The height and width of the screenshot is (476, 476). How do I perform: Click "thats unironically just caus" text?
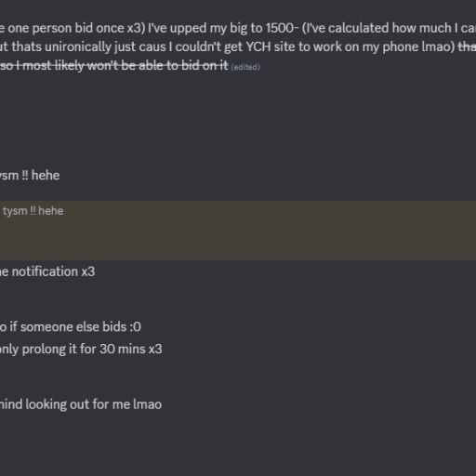(88, 47)
